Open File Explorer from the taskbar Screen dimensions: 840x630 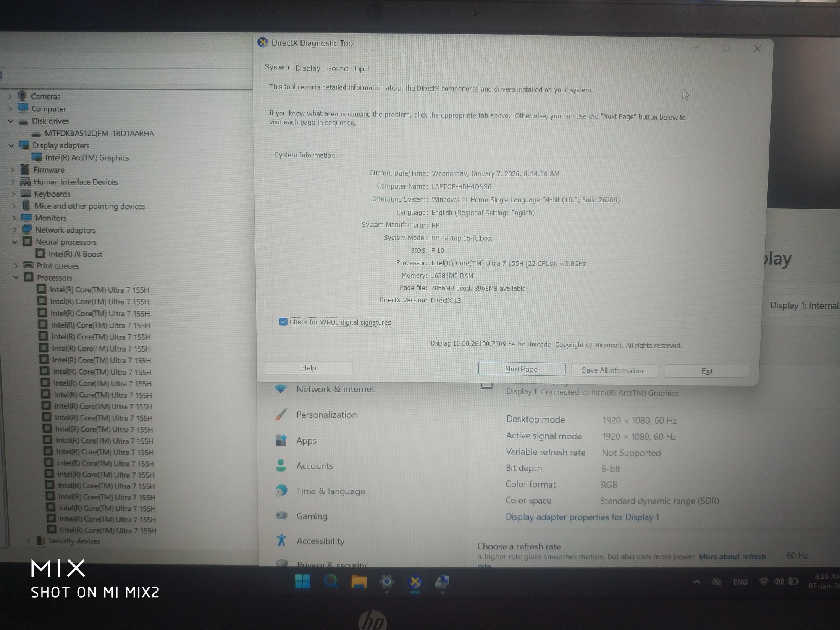359,582
